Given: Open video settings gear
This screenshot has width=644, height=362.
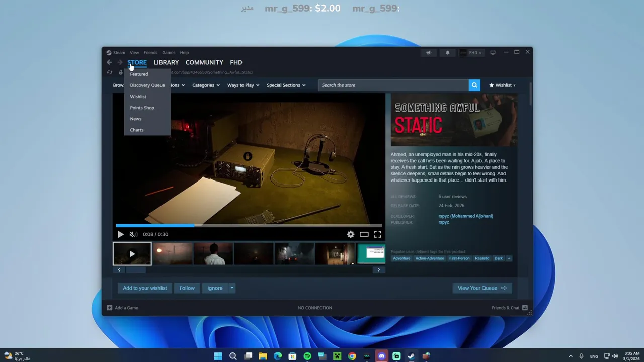Looking at the screenshot, I should (x=351, y=234).
